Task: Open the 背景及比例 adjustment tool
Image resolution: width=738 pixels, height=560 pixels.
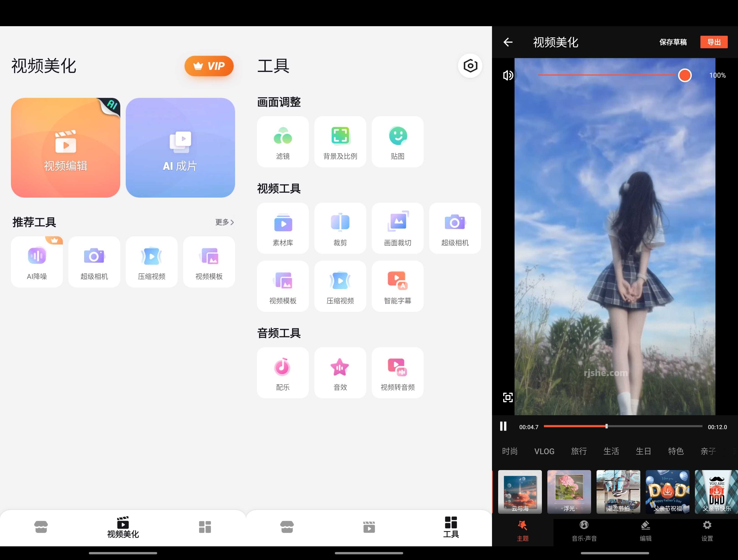Action: point(340,141)
